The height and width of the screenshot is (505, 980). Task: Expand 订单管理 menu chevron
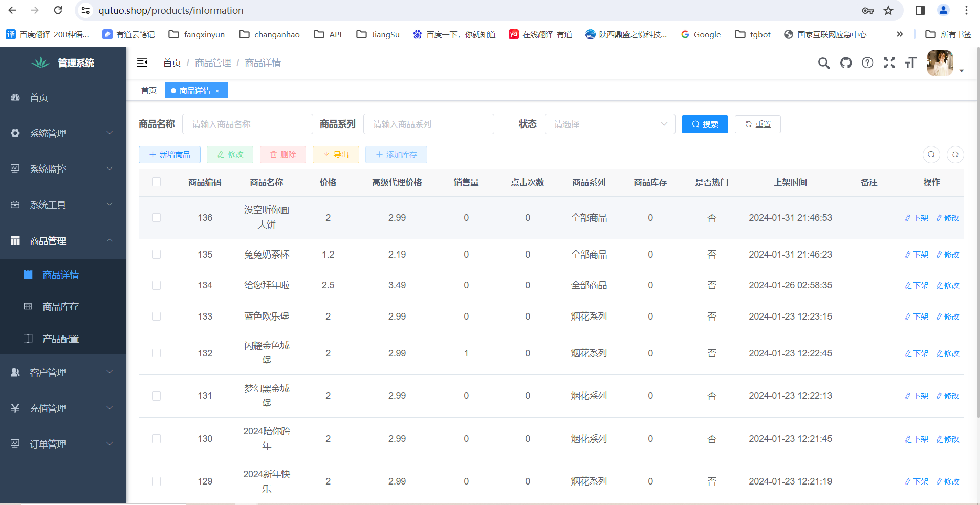pyautogui.click(x=110, y=444)
